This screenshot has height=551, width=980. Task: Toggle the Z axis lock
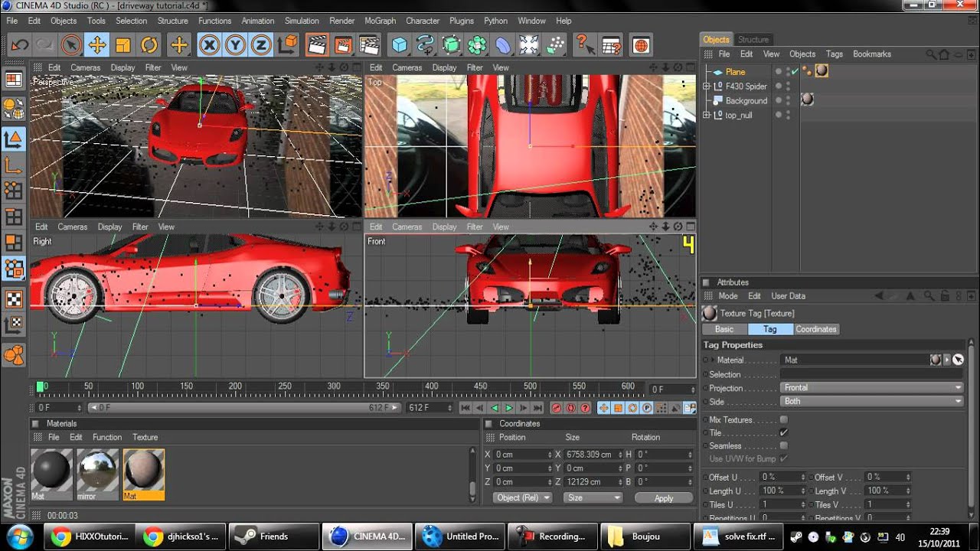coord(261,45)
